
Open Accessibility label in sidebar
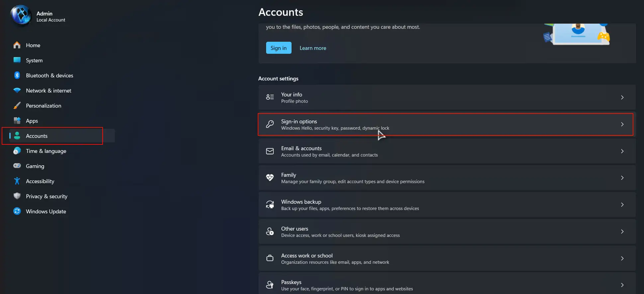tap(40, 181)
